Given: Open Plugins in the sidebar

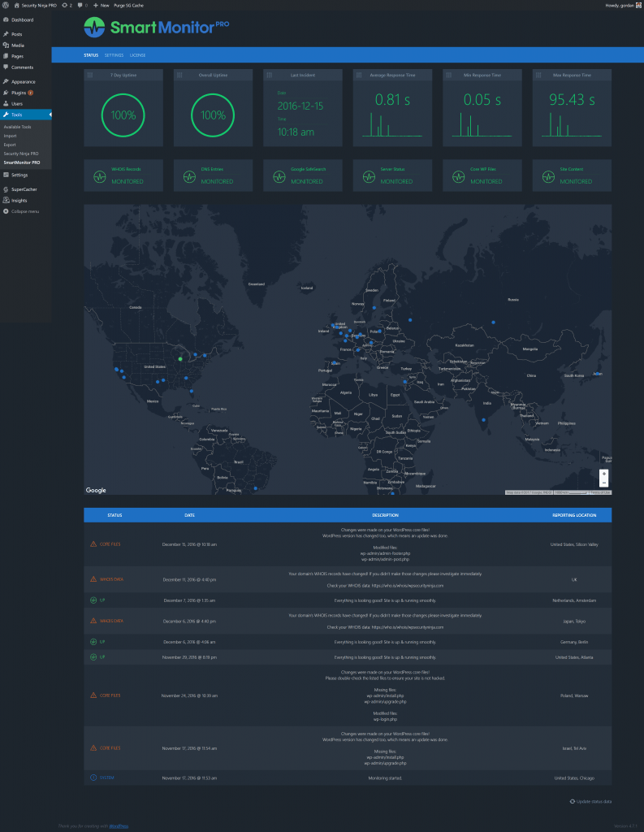Looking at the screenshot, I should (19, 93).
